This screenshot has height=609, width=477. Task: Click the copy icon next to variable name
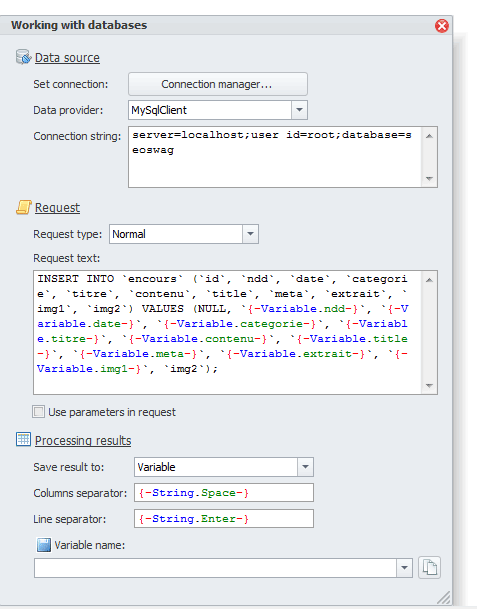click(429, 568)
